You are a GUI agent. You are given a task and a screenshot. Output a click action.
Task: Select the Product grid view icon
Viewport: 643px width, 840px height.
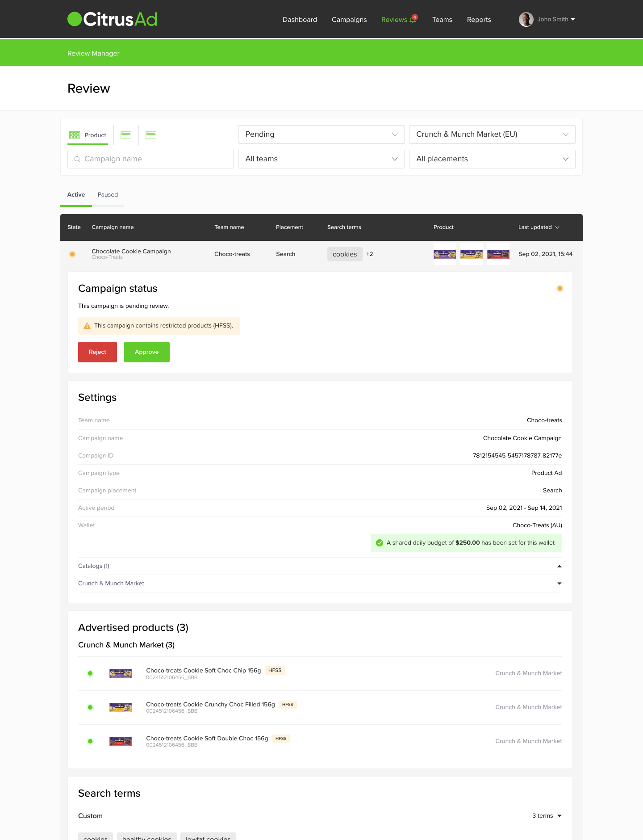click(75, 135)
